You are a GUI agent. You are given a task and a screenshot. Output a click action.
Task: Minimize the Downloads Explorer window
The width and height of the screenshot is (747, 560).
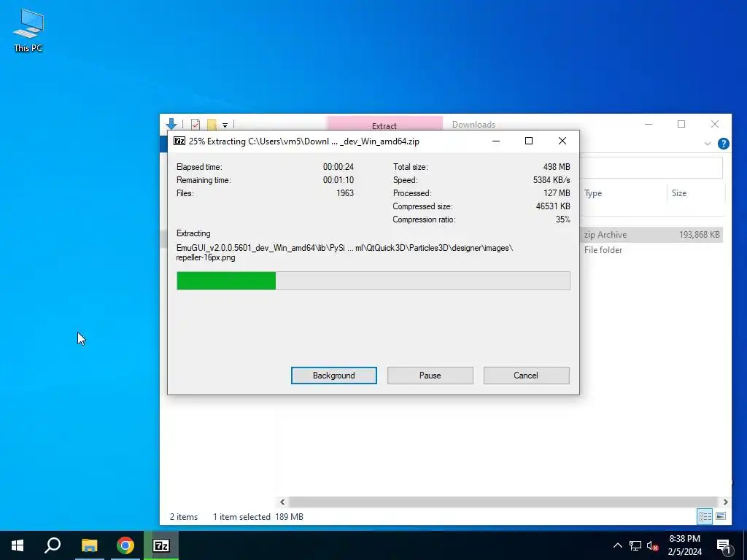[649, 124]
